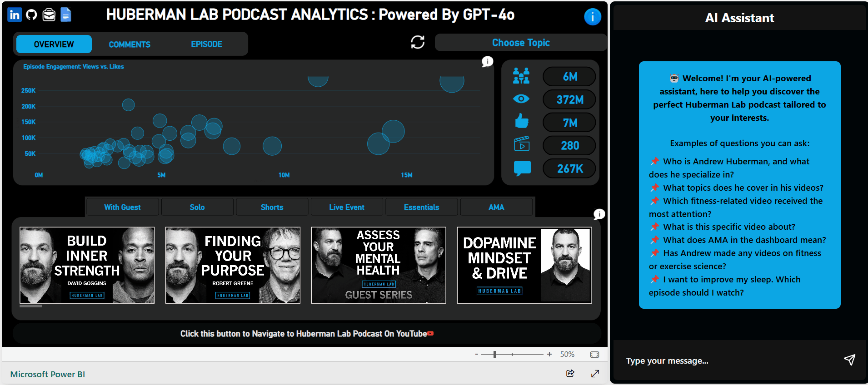Click the portfolio briefcase icon
This screenshot has width=868, height=385.
[49, 15]
